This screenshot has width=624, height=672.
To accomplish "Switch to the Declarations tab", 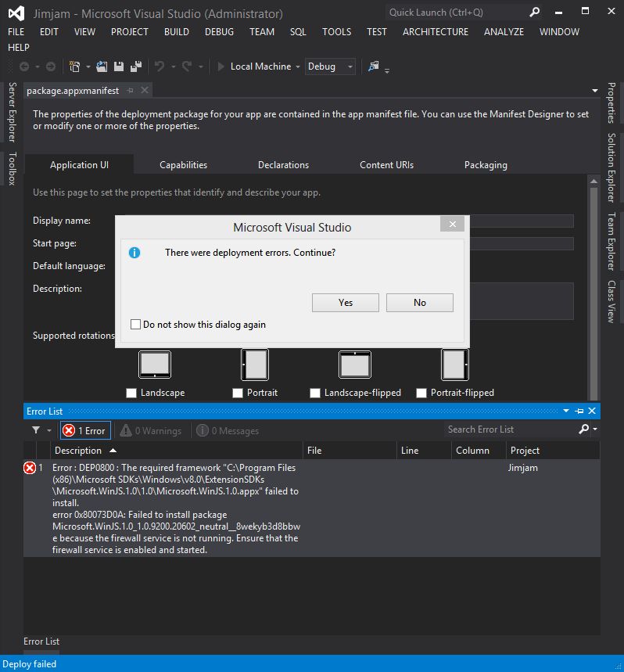I will [283, 165].
